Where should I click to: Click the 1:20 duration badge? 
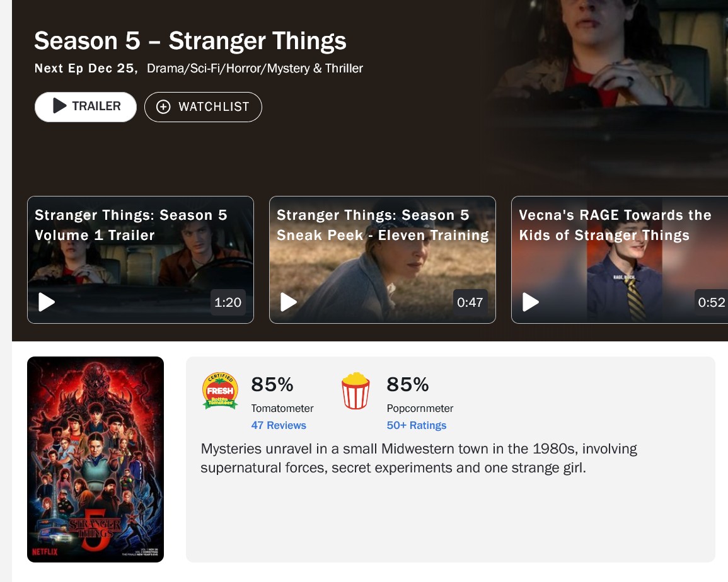(228, 302)
